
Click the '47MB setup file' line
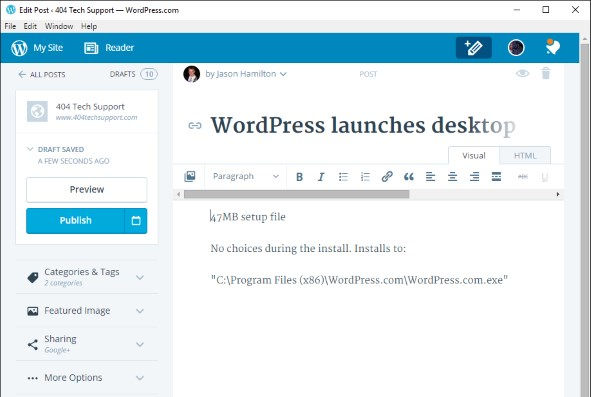pos(248,217)
